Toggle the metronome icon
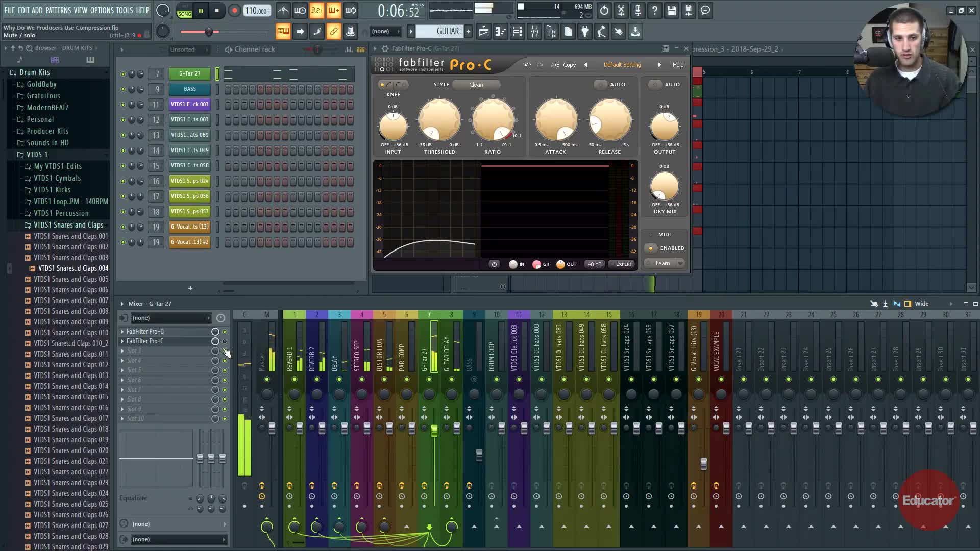 [x=283, y=11]
